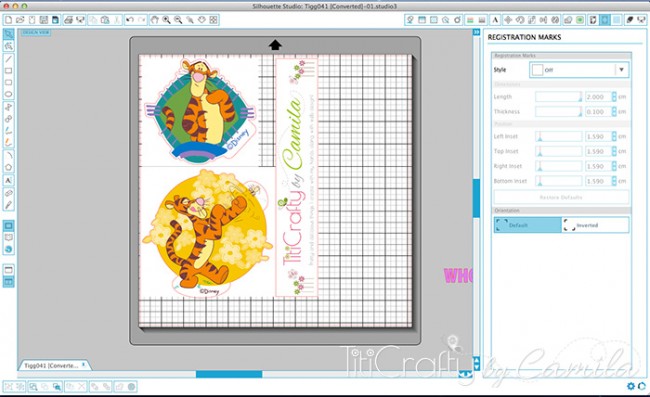
Task: Click the Fit to Window icon
Action: click(213, 20)
